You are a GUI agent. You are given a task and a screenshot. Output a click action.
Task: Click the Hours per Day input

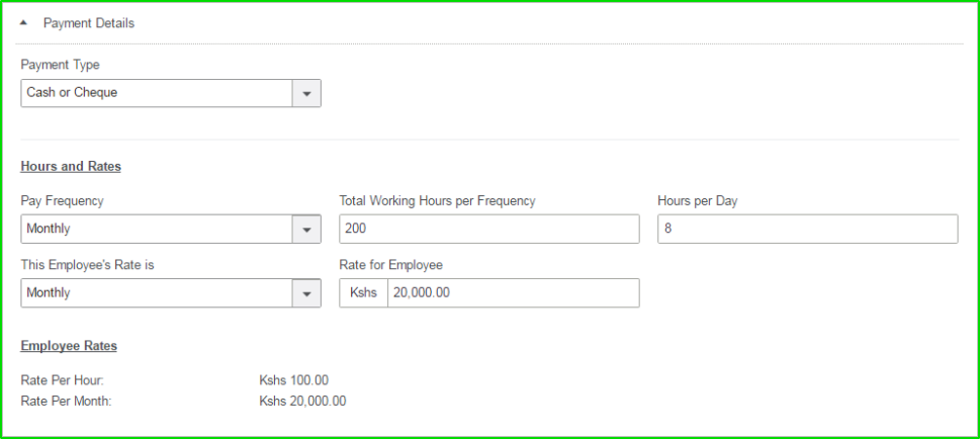(x=807, y=229)
